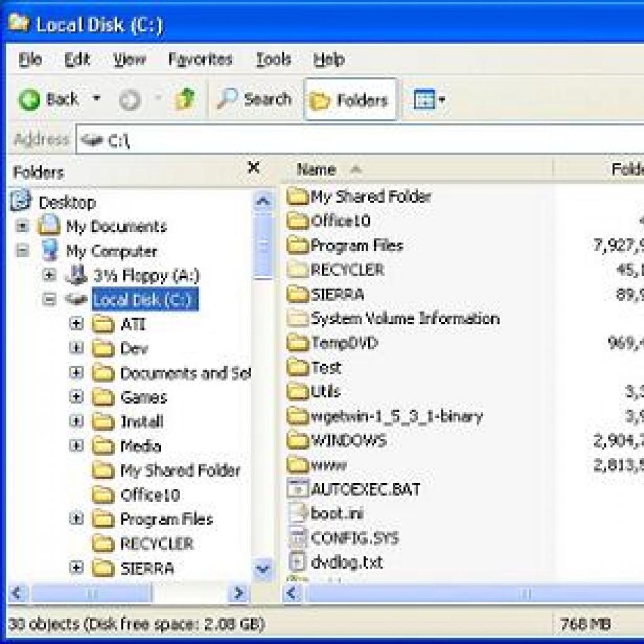Viewport: 644px width, 644px height.
Task: Click the green Back arrow icon
Action: (x=29, y=99)
